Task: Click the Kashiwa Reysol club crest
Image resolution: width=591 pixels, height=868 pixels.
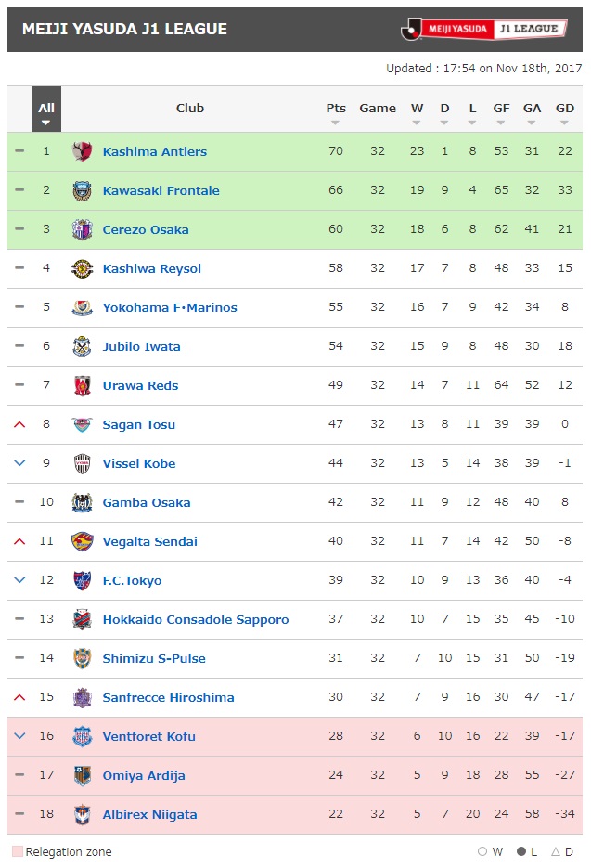Action: pos(82,268)
